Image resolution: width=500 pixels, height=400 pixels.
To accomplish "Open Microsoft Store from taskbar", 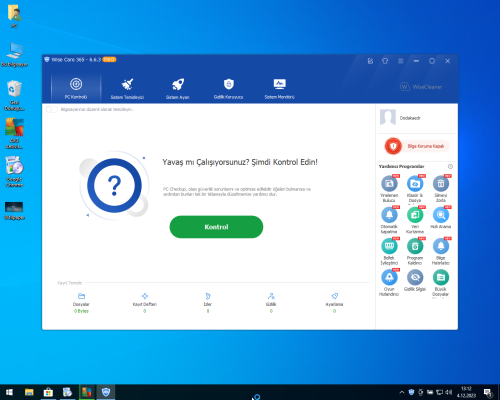I will click(x=48, y=392).
